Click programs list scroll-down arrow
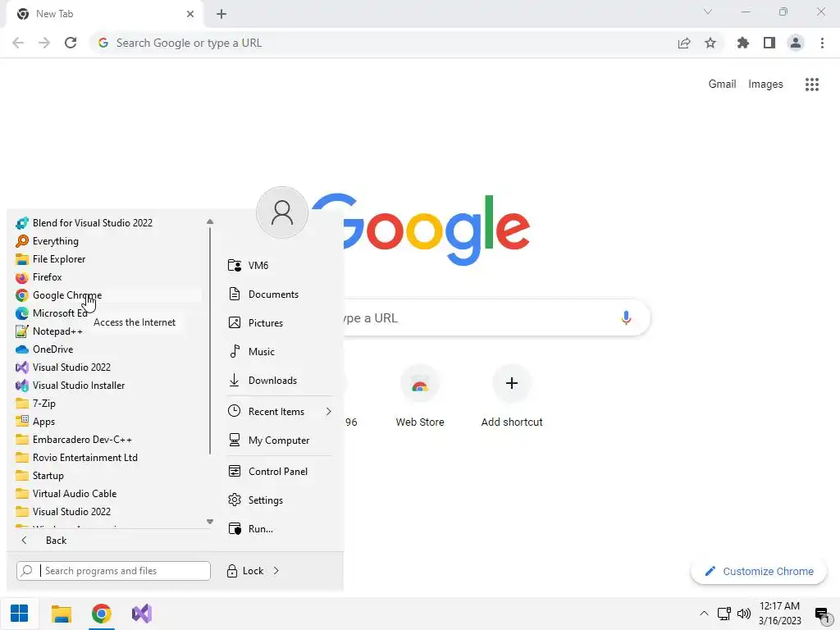Viewport: 840px width, 630px height. (210, 522)
